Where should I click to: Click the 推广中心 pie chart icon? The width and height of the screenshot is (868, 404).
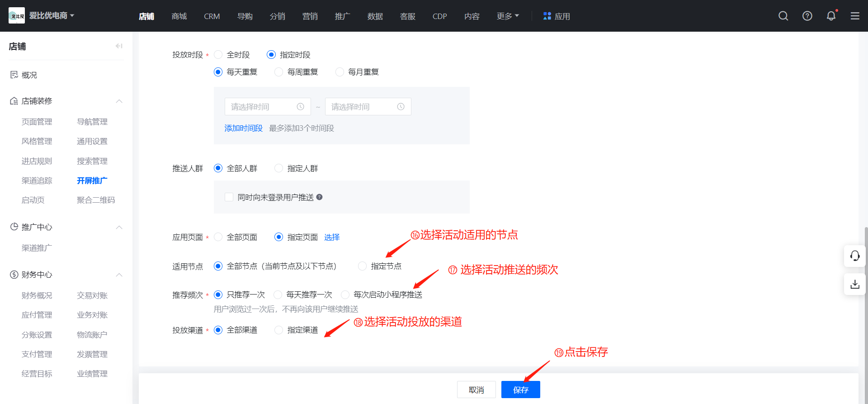tap(14, 227)
